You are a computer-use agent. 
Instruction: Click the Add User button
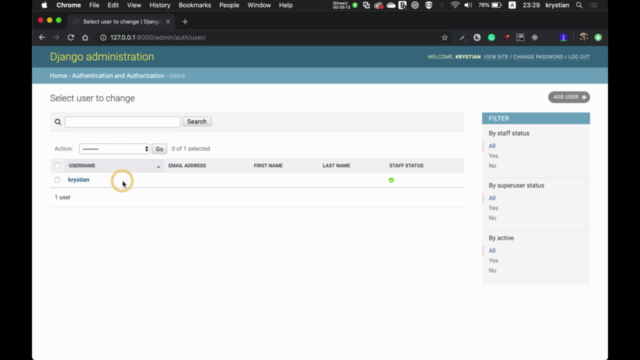click(569, 97)
